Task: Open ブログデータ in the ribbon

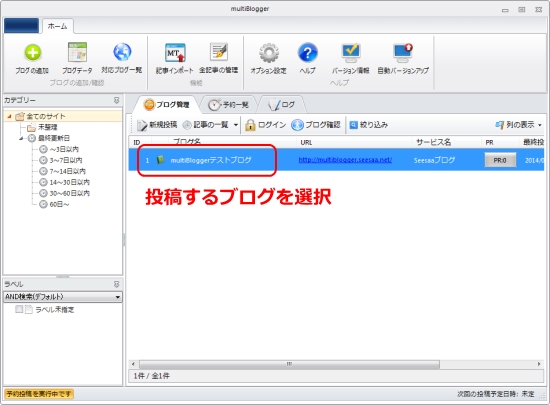Action: 77,59
